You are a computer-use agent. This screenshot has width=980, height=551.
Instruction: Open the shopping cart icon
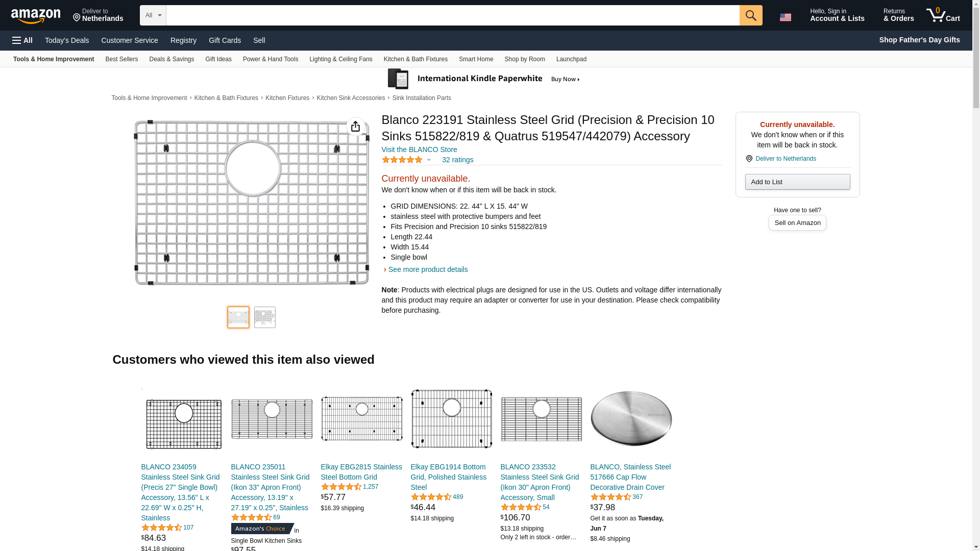point(943,15)
